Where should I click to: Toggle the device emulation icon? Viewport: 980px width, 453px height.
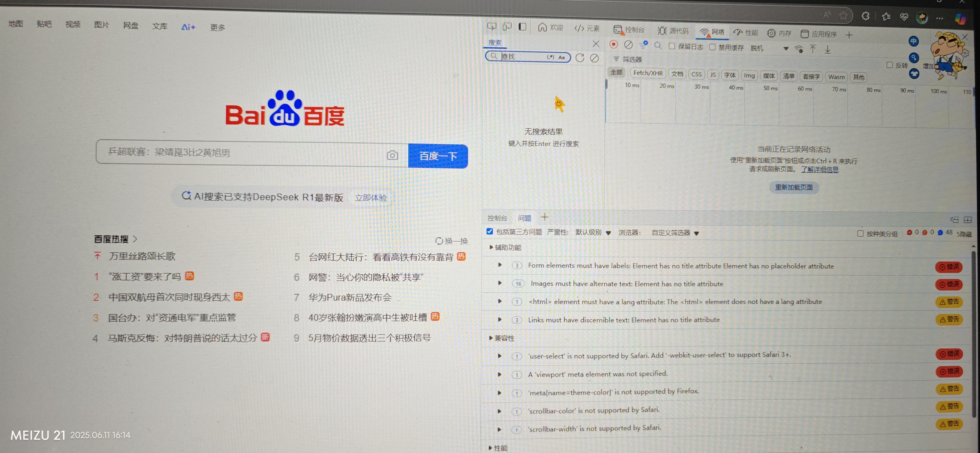click(507, 26)
